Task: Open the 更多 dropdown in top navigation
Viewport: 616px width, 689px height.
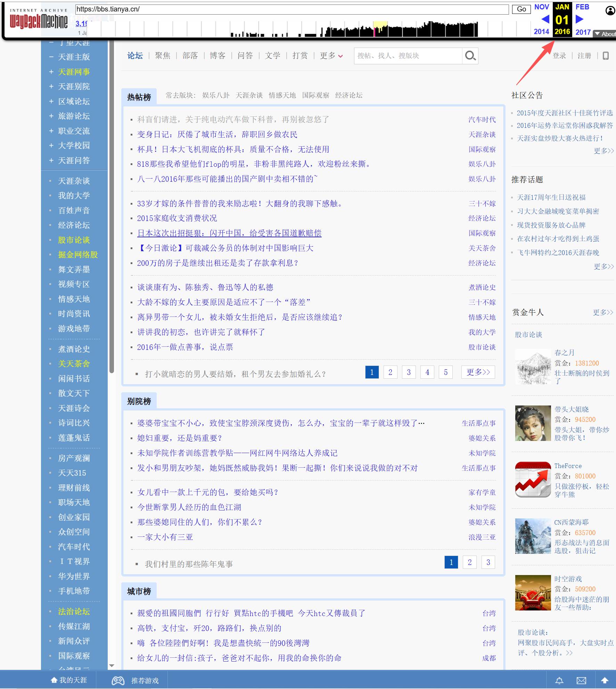Action: 331,56
